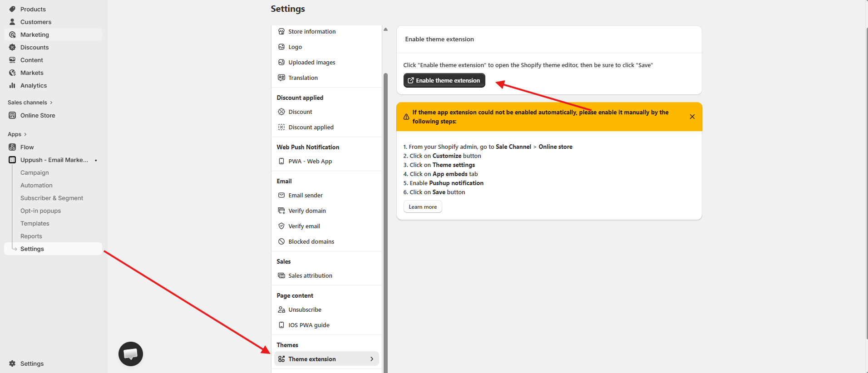Click the Marketing target icon

[x=12, y=34]
